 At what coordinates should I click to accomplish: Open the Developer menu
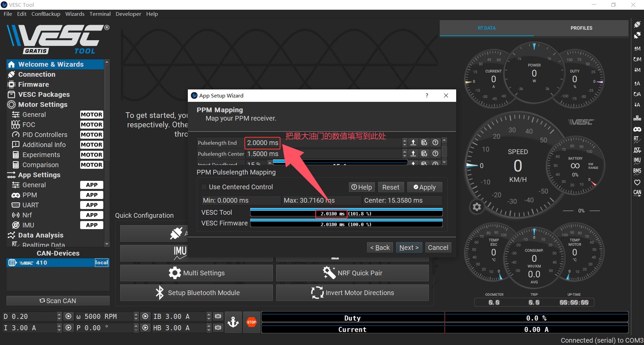pyautogui.click(x=128, y=14)
